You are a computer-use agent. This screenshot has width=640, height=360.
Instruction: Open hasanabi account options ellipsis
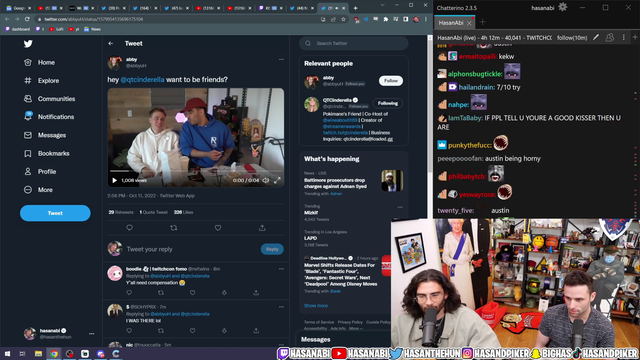[91, 334]
